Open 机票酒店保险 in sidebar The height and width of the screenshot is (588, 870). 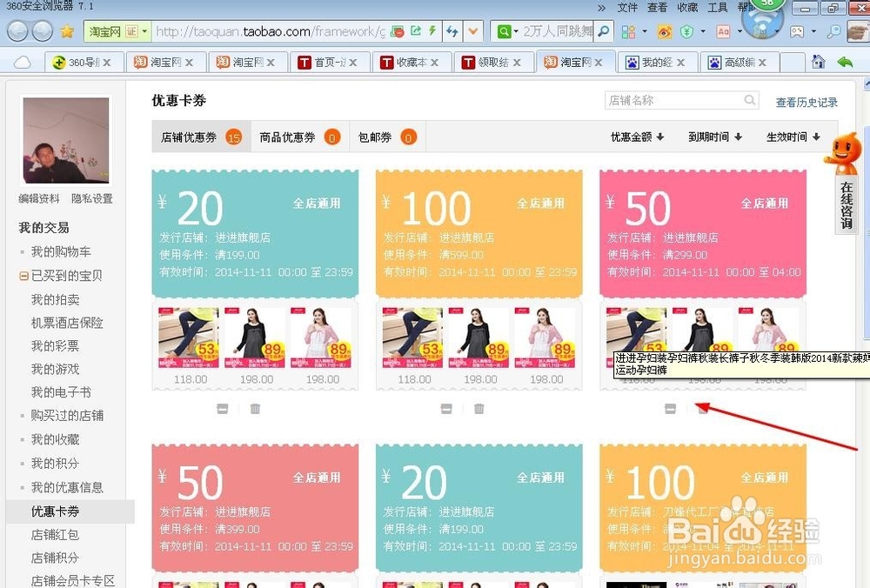(x=67, y=323)
